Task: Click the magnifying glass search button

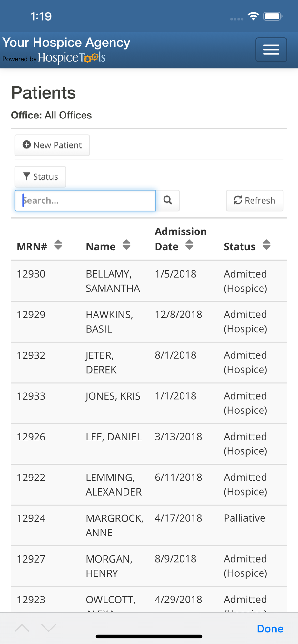Action: click(168, 200)
